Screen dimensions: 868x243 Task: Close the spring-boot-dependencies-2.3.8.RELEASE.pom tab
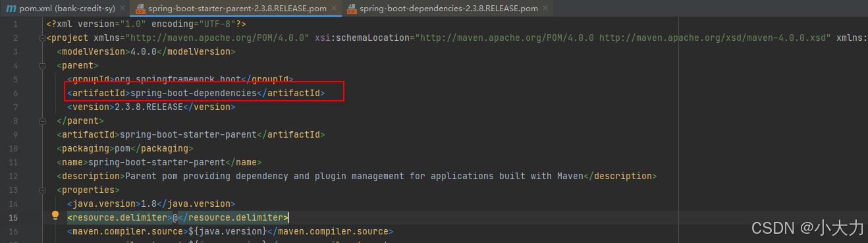click(x=545, y=9)
